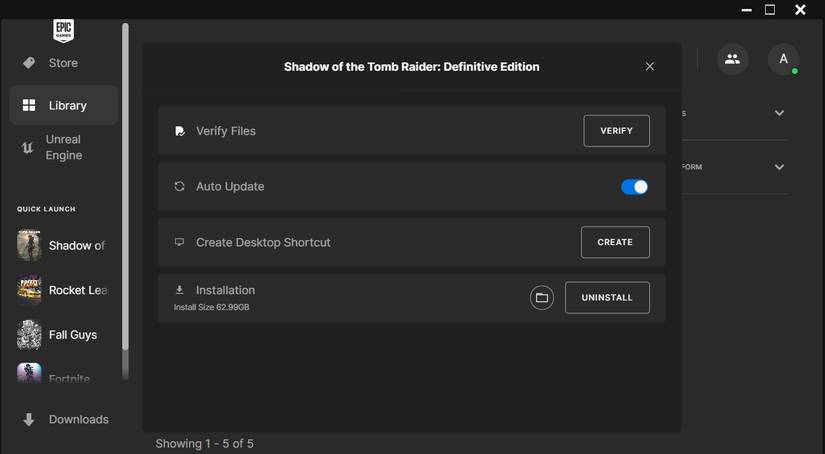Click the Downloads arrow icon
This screenshot has height=454, width=825.
[x=29, y=420]
